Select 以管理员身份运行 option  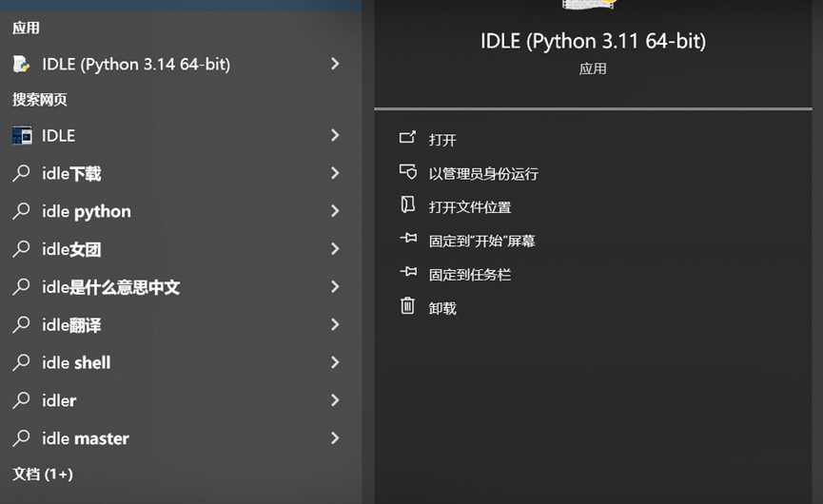tap(483, 174)
